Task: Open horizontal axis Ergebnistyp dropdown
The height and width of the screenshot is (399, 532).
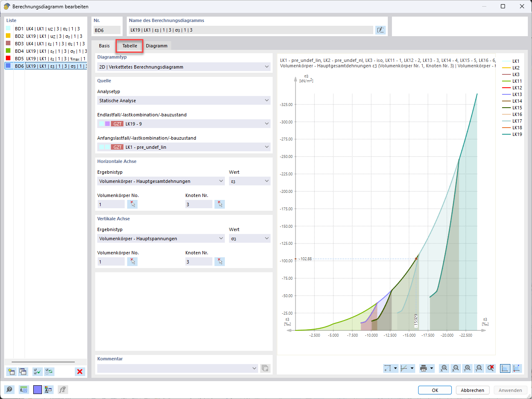Action: pos(221,181)
